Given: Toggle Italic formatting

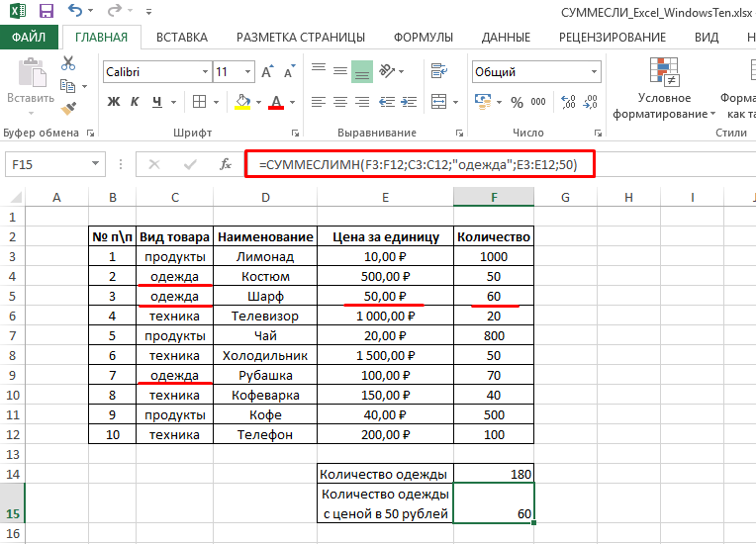Looking at the screenshot, I should click(x=135, y=102).
